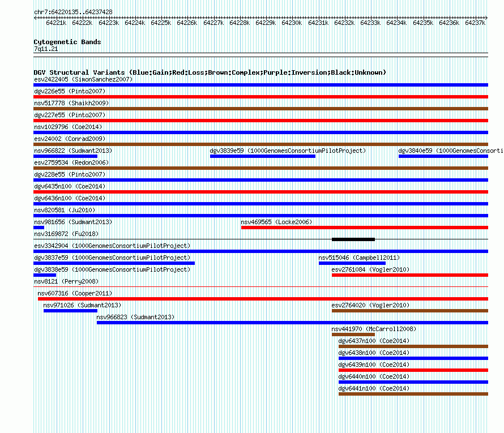Select nsv8121 (Perry2008) variant label
The width and height of the screenshot is (504, 433).
(66, 281)
